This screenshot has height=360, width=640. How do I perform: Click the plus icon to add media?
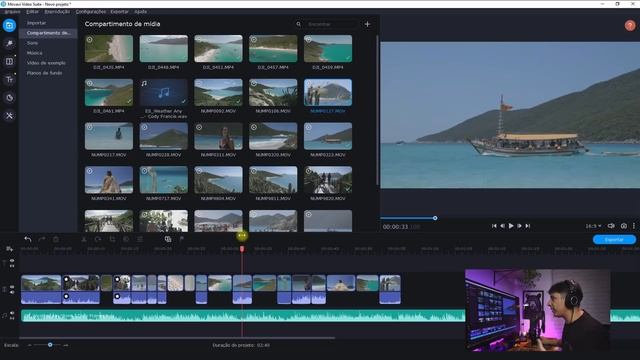click(x=367, y=24)
